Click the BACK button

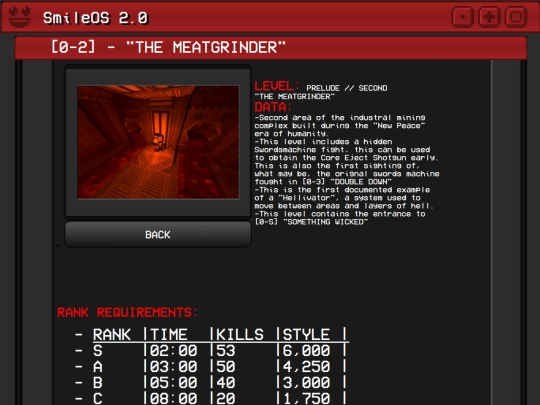click(158, 235)
